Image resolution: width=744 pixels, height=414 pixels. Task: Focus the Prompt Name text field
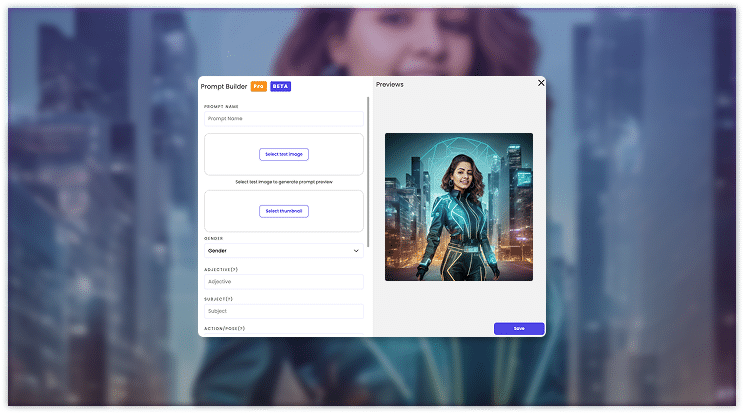point(284,119)
